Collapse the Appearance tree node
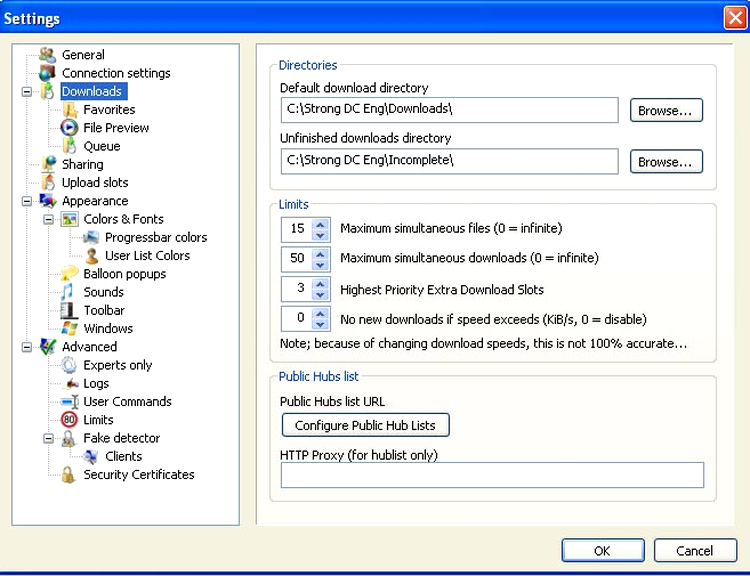The width and height of the screenshot is (750, 576). pos(27,201)
